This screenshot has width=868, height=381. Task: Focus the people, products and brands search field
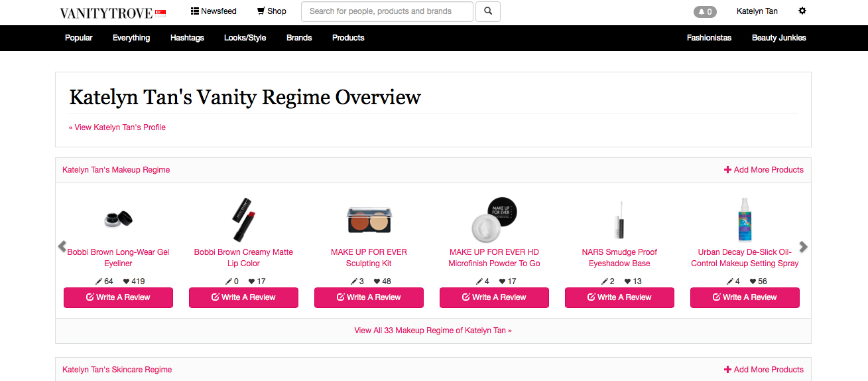pyautogui.click(x=387, y=11)
